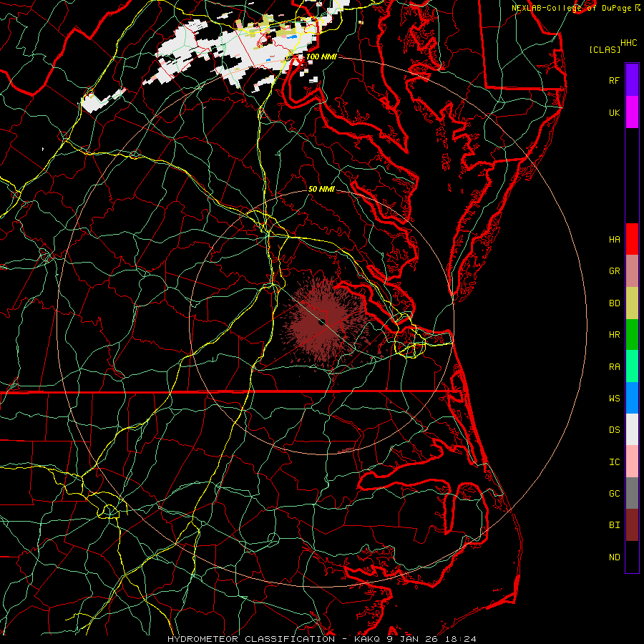
Task: Click the UK magenta legend swatch
Action: click(632, 112)
